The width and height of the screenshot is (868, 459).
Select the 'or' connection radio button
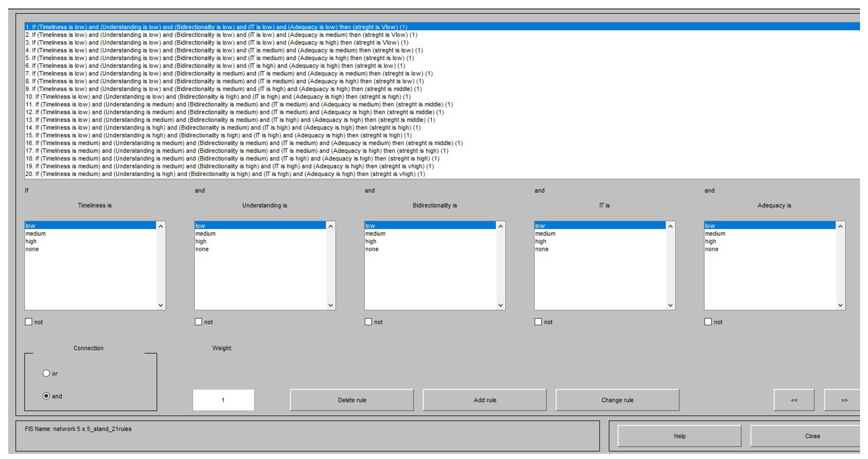coord(46,373)
